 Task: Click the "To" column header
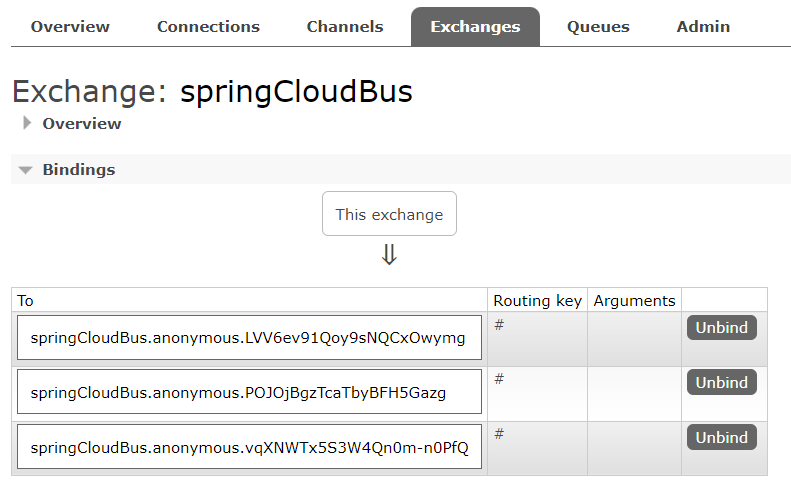26,300
